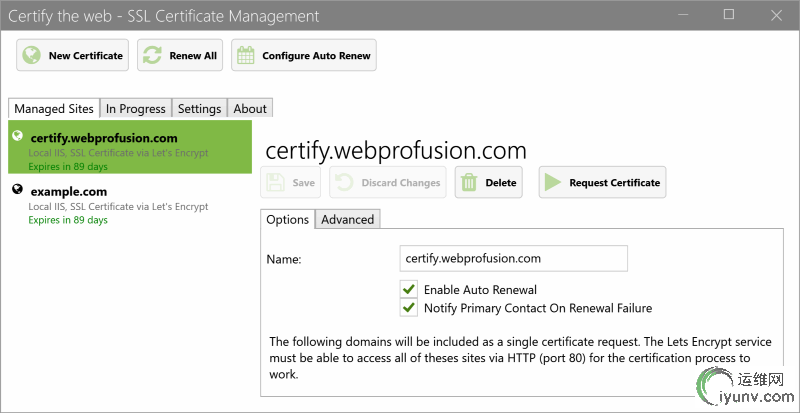Image resolution: width=800 pixels, height=413 pixels.
Task: Click the Renew All button label
Action: [x=193, y=56]
